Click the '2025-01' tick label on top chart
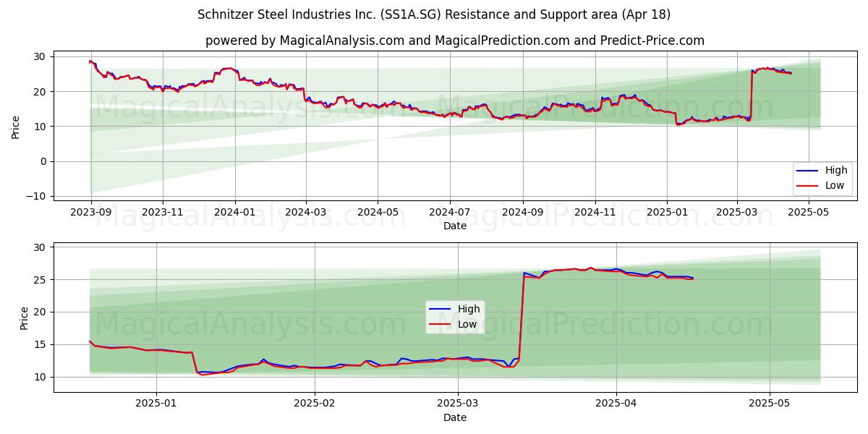868x434 pixels. (666, 213)
